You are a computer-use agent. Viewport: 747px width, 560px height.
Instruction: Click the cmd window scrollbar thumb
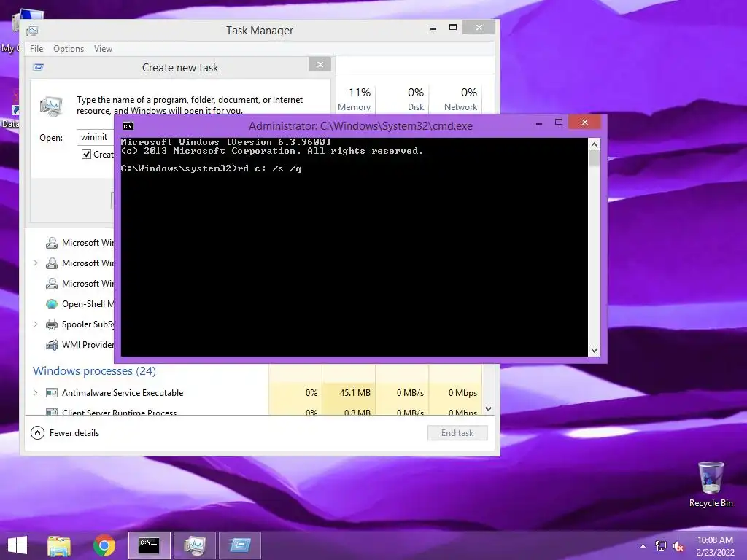594,158
